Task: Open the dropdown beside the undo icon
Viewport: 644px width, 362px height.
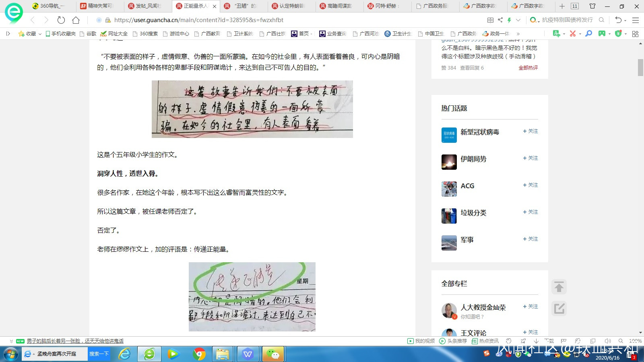Action: tap(625, 21)
